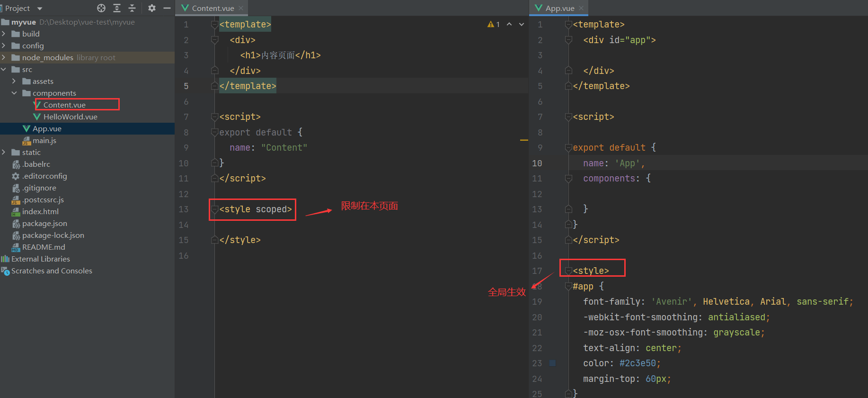Go to next highlighted error arrow

pos(522,24)
